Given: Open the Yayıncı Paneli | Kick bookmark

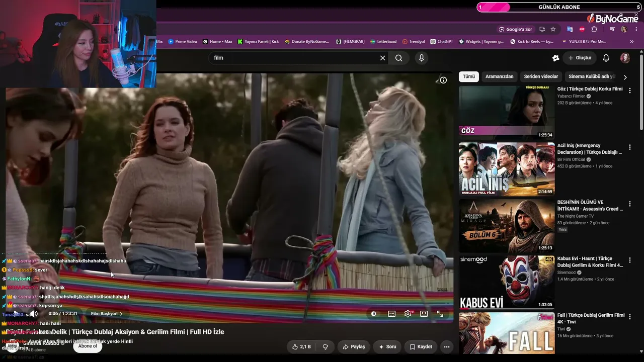Looking at the screenshot, I should [x=258, y=42].
